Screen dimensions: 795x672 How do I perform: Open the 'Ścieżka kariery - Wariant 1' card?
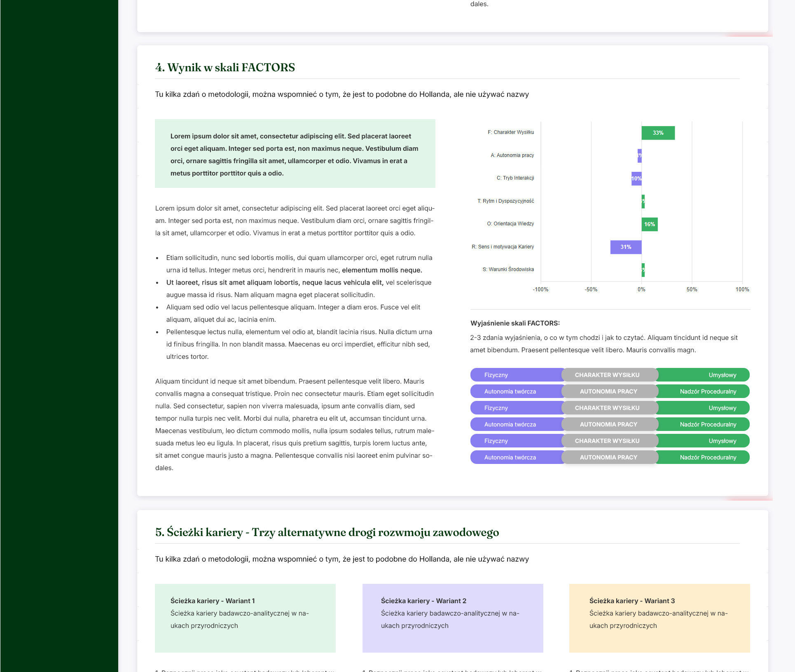245,618
